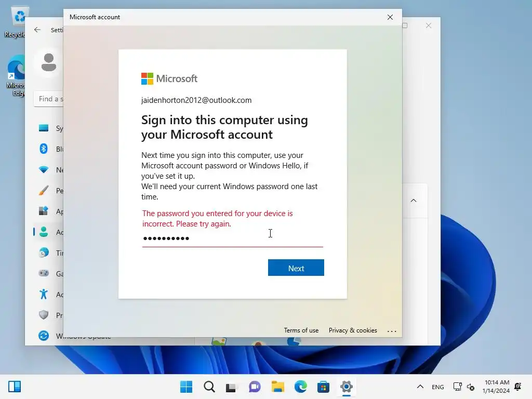Viewport: 532px width, 399px height.
Task: Select the Bluetooth icon in the Settings sidebar
Action: pyautogui.click(x=44, y=149)
